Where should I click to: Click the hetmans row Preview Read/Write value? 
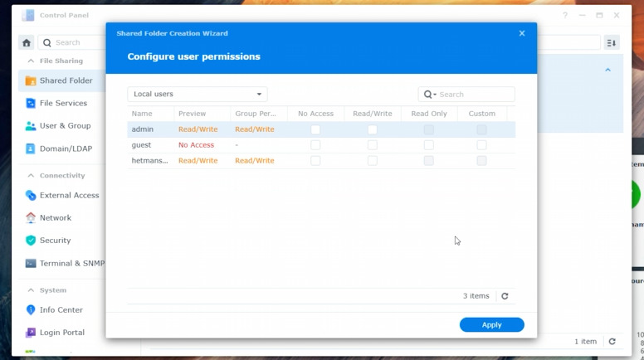tap(198, 160)
